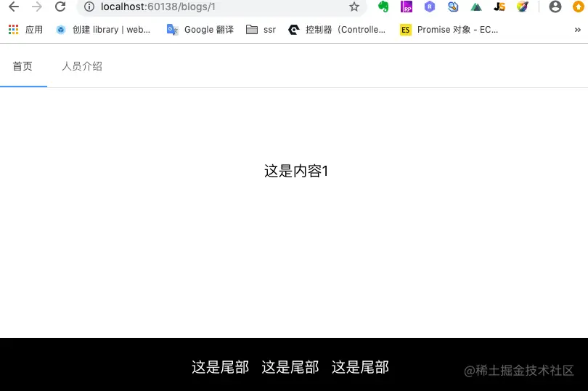Open the purple RP extension icon
Image resolution: width=588 pixels, height=391 pixels.
407,7
